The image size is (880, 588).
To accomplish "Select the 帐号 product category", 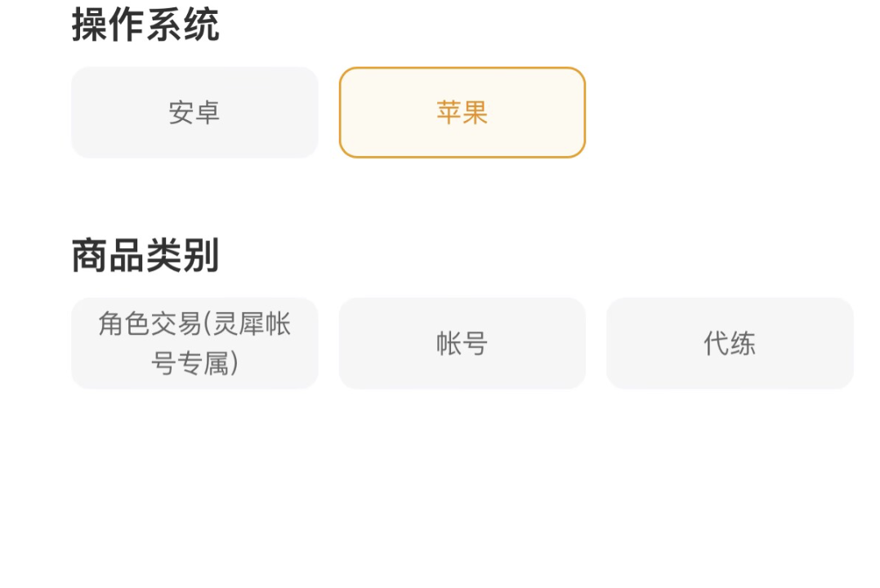I will [462, 343].
